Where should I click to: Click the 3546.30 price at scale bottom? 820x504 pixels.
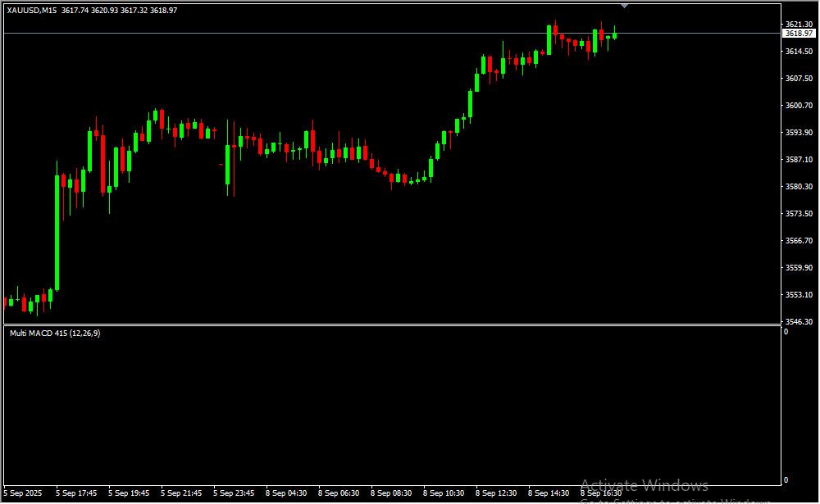click(798, 322)
